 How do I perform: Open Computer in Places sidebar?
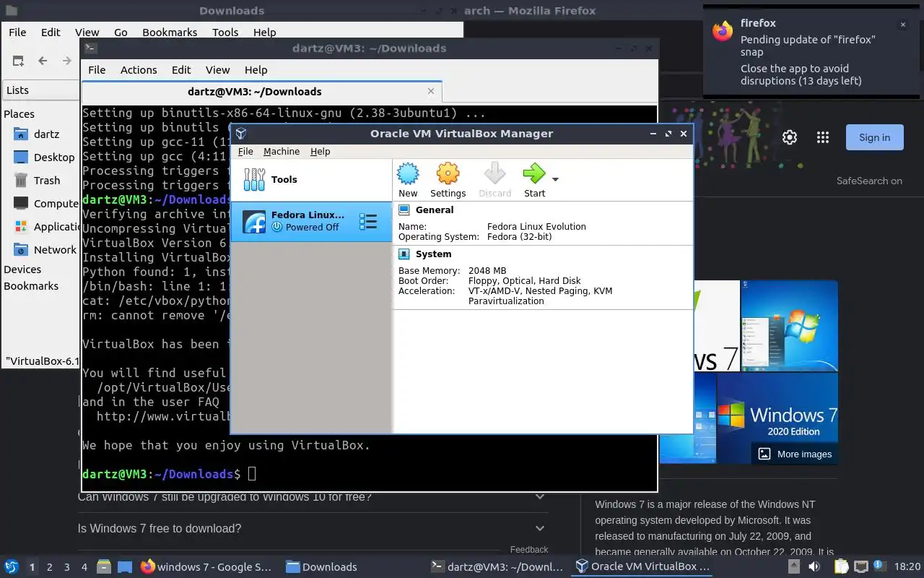tap(45, 203)
